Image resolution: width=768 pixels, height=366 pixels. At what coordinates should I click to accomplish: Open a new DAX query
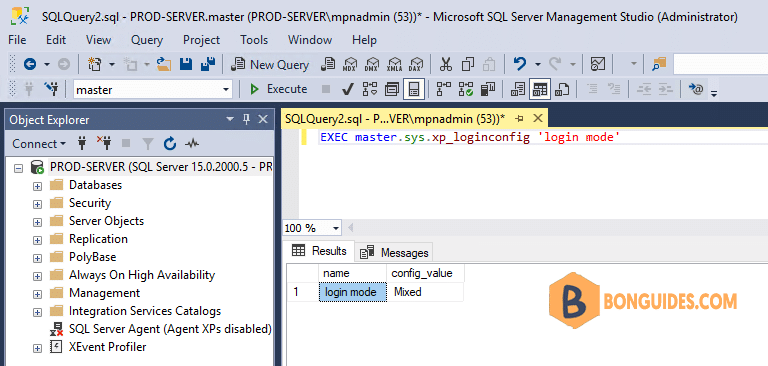tap(416, 64)
